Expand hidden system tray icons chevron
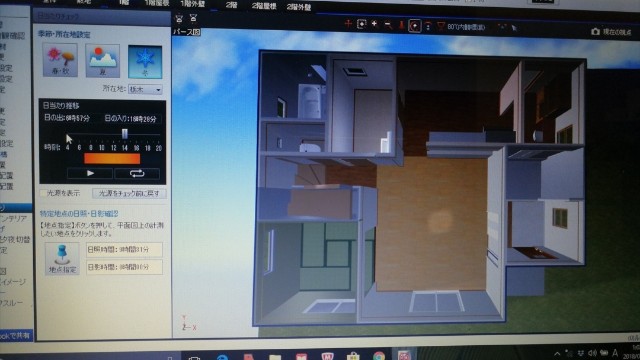This screenshot has height=360, width=640. coord(557,353)
